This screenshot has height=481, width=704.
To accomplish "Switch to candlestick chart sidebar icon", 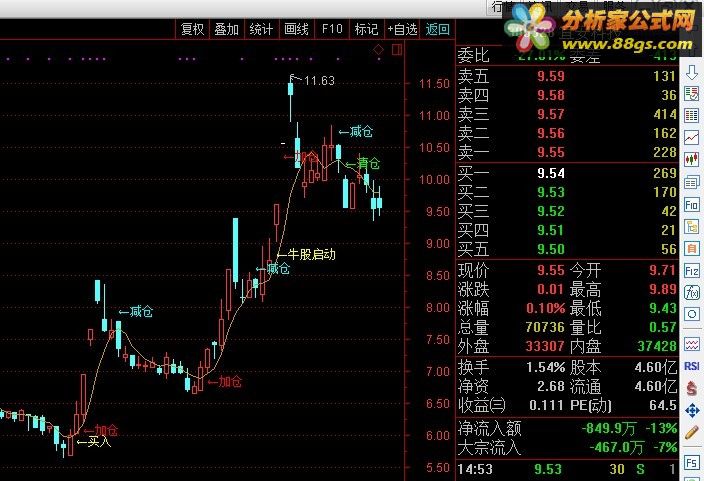I will pos(691,159).
